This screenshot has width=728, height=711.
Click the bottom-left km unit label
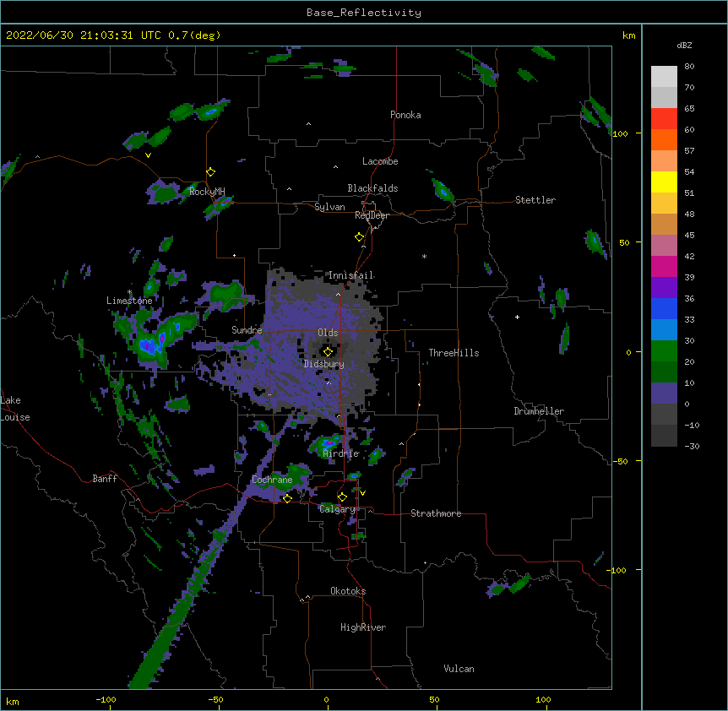[x=13, y=701]
